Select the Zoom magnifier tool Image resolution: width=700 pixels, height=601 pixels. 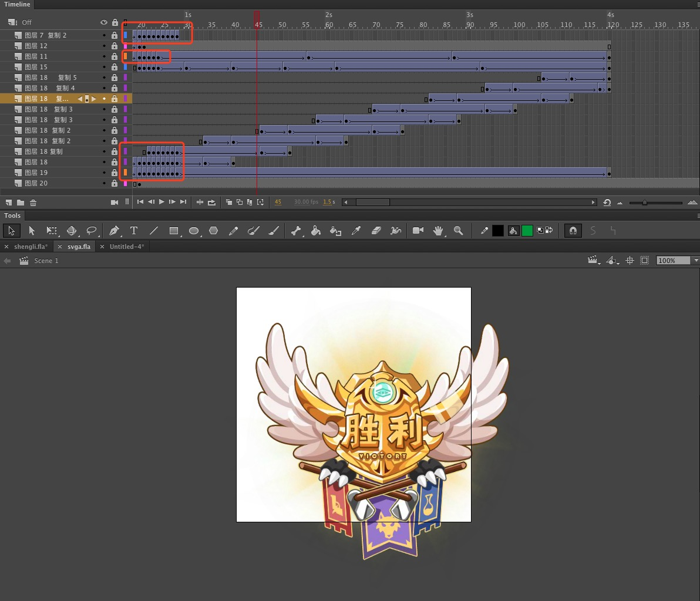coord(458,231)
